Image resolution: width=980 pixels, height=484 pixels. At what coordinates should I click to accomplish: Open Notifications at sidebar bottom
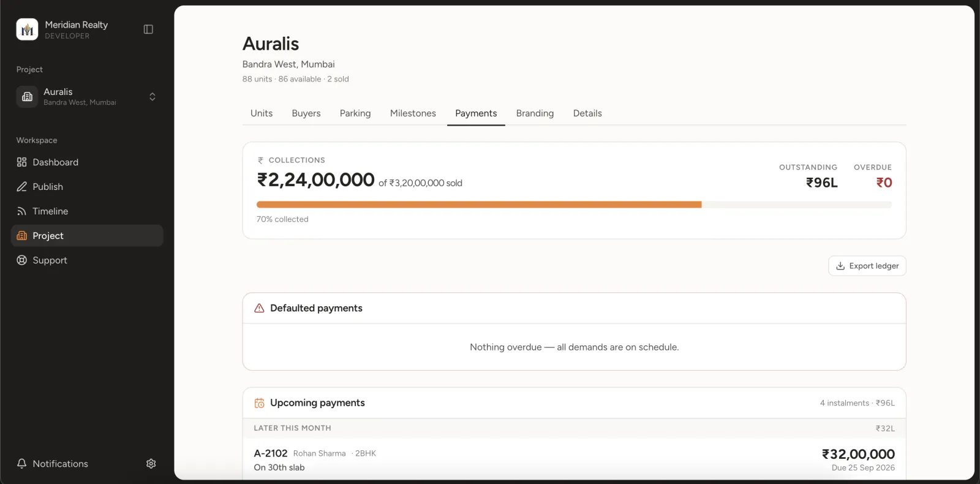(x=53, y=464)
